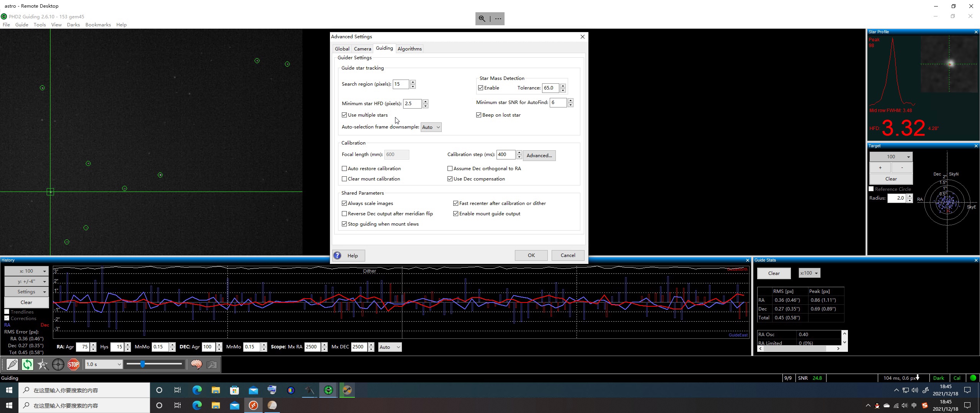980x413 pixels.
Task: Click the auto-select star icon
Action: coord(43,364)
